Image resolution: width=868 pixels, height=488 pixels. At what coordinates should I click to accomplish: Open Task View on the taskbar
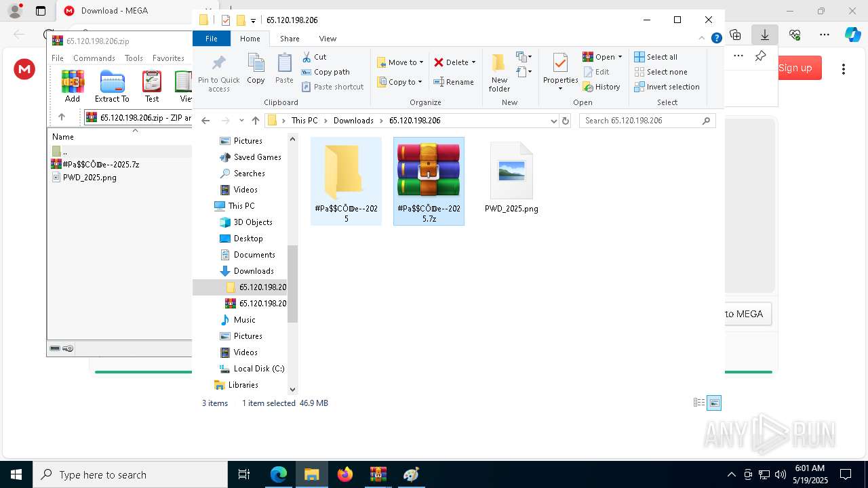(244, 474)
